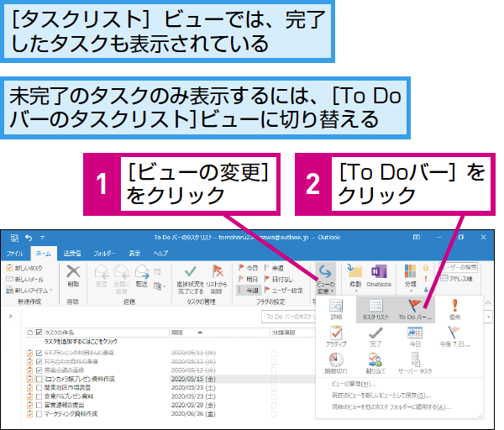Click 進捗状況を完了にする checkmark icon
The image size is (504, 430).
point(191,271)
